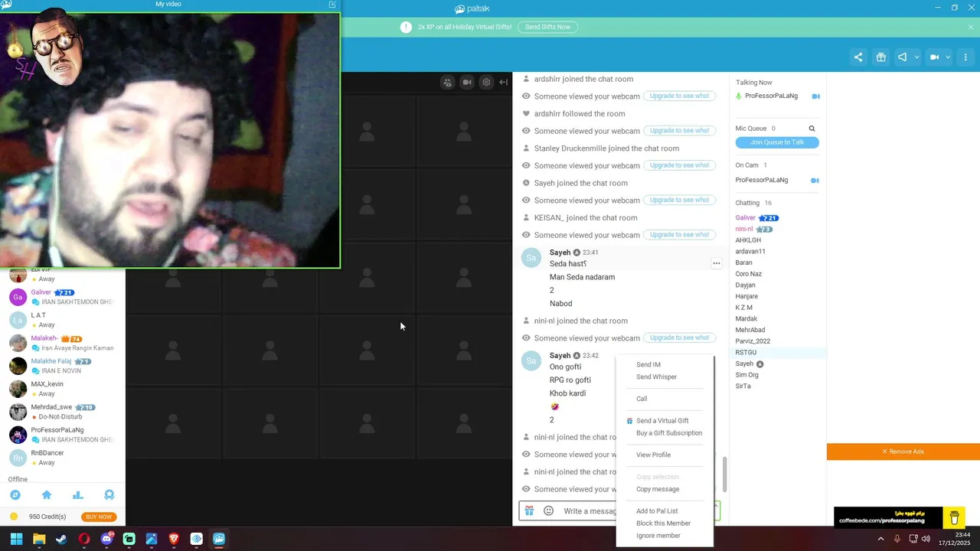Open File Explorer from taskbar
980x551 pixels.
[x=39, y=539]
